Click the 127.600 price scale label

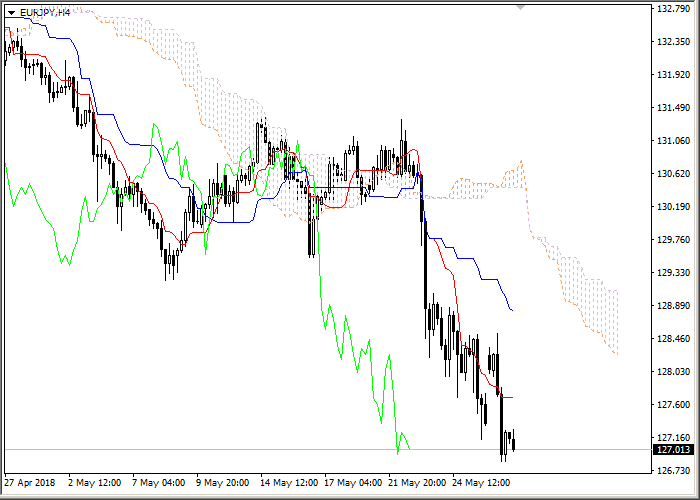[x=673, y=405]
